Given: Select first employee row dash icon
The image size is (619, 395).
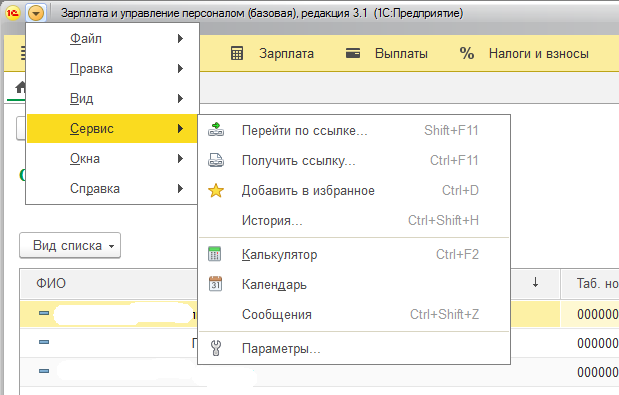Looking at the screenshot, I should (44, 313).
